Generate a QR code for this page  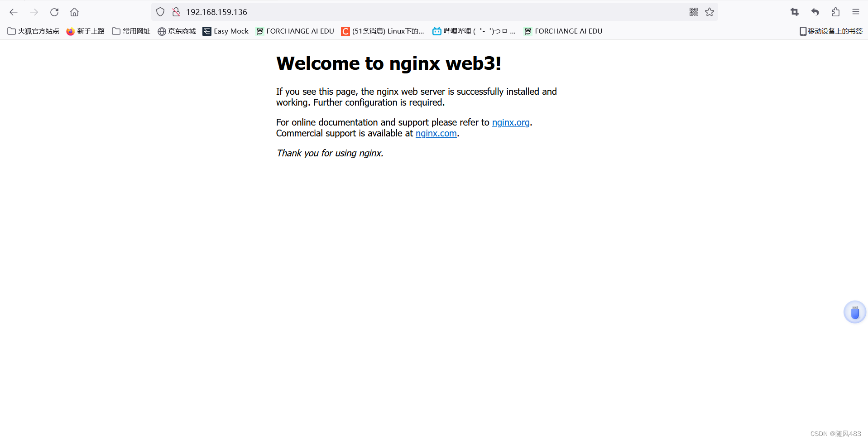coord(693,12)
